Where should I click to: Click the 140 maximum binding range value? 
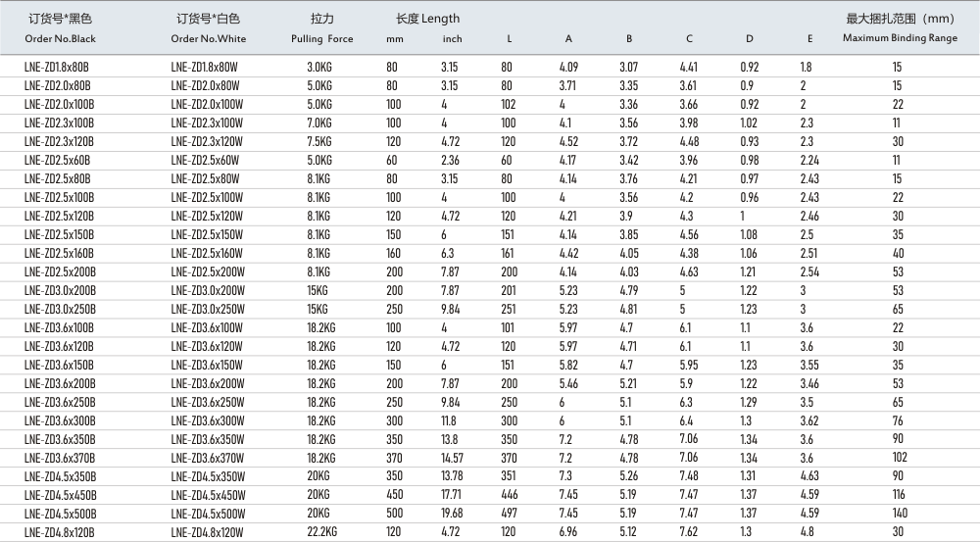pyautogui.click(x=898, y=515)
